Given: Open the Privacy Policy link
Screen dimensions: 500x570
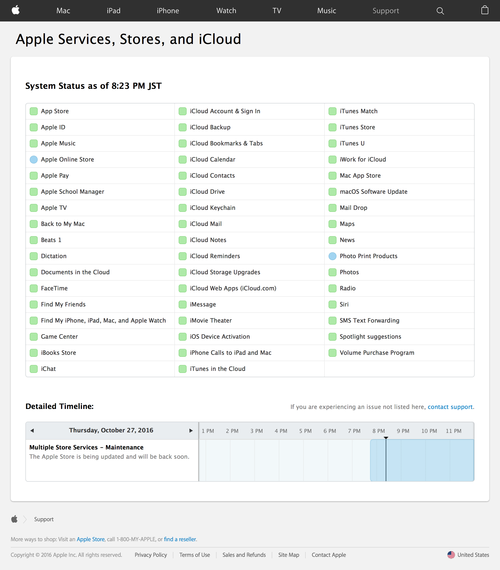Looking at the screenshot, I should (151, 555).
